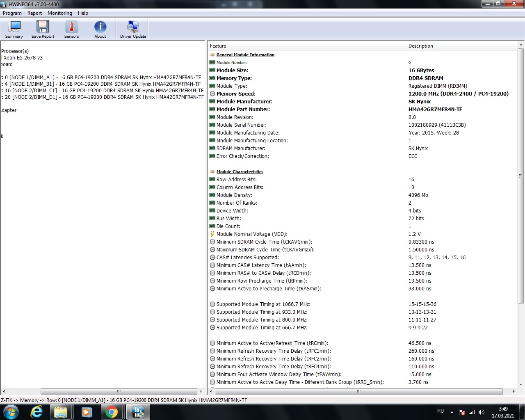Select the DIMM_D1 memory row in tree
Image resolution: width=525 pixels, height=420 pixels.
pyautogui.click(x=102, y=97)
